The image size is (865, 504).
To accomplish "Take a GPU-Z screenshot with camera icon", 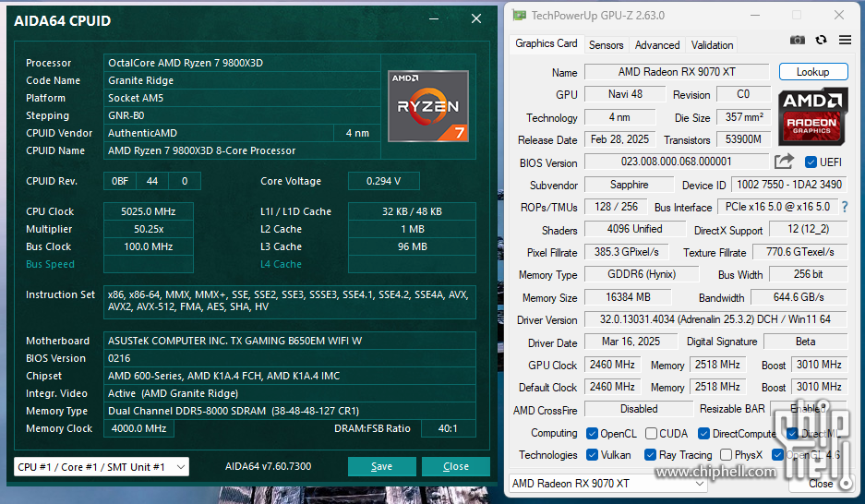I will click(x=797, y=40).
